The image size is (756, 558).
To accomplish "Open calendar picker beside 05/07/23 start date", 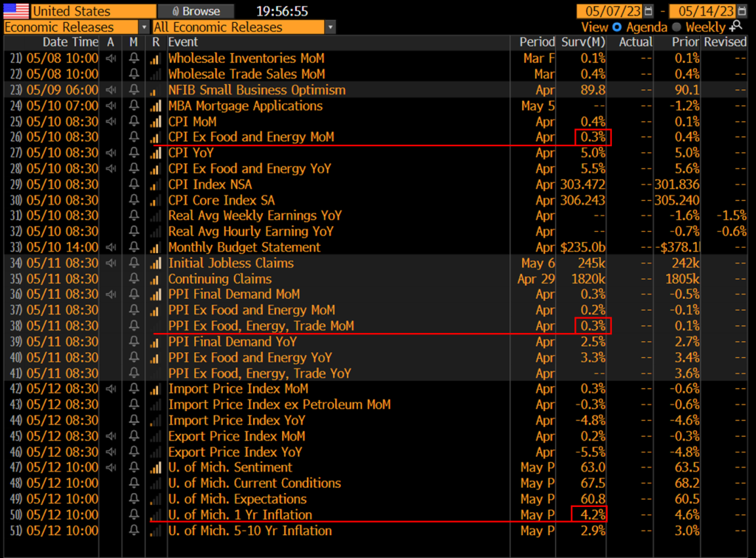I will pyautogui.click(x=649, y=11).
